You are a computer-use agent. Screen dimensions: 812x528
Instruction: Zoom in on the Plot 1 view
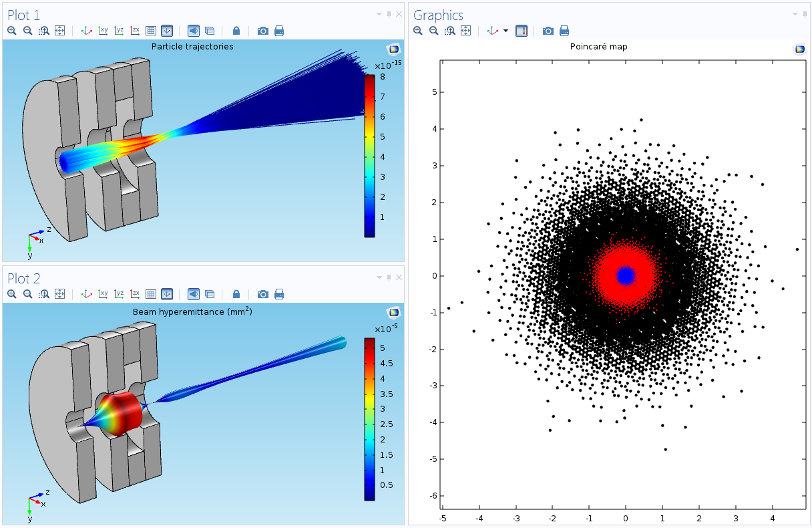click(11, 31)
